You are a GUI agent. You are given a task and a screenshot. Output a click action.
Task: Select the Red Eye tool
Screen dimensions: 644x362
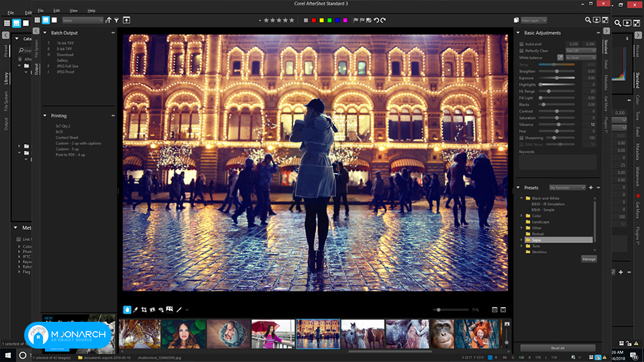click(161, 310)
